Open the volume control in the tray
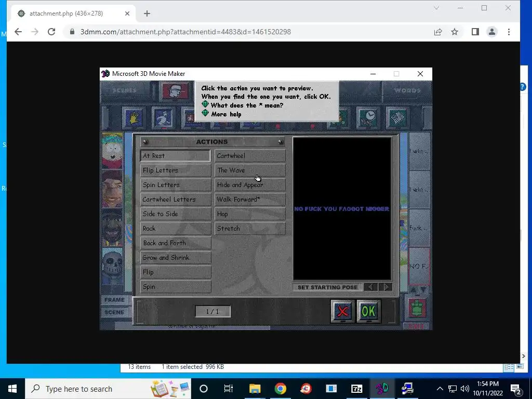 [465, 389]
